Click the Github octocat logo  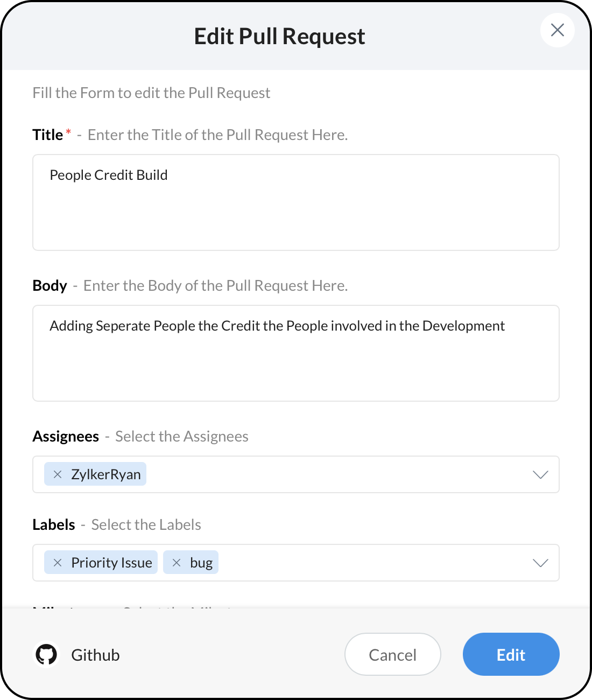click(x=46, y=655)
